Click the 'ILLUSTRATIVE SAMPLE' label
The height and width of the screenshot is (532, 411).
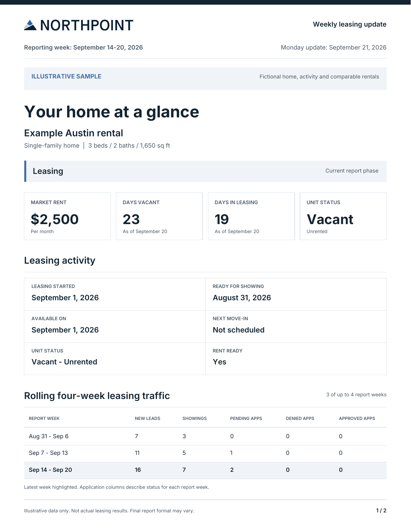[x=66, y=76]
